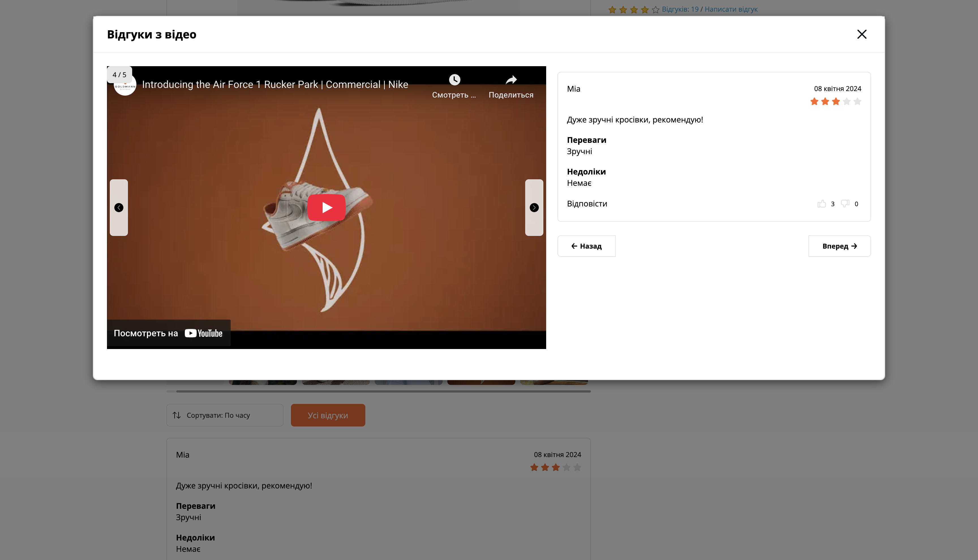
Task: Like Mia's review with the thumbs up
Action: click(822, 203)
